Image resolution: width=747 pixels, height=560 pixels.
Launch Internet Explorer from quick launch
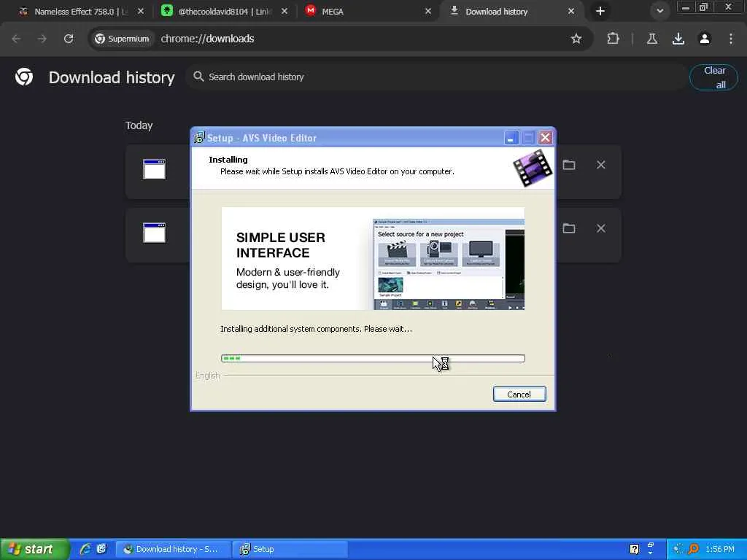click(x=85, y=549)
